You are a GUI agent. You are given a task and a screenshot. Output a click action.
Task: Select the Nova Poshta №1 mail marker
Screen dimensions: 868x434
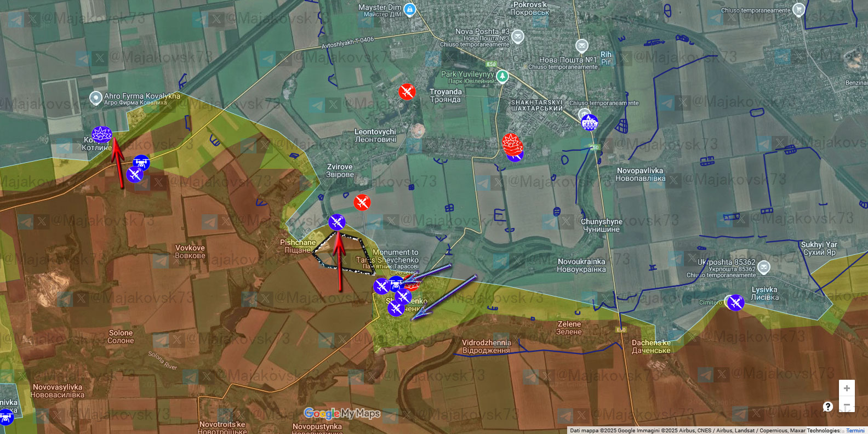point(582,45)
